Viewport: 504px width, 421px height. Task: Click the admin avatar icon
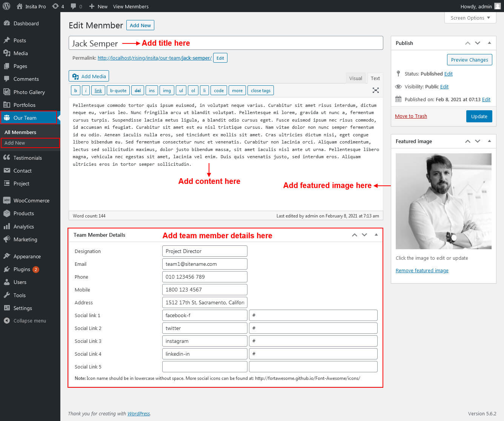497,6
